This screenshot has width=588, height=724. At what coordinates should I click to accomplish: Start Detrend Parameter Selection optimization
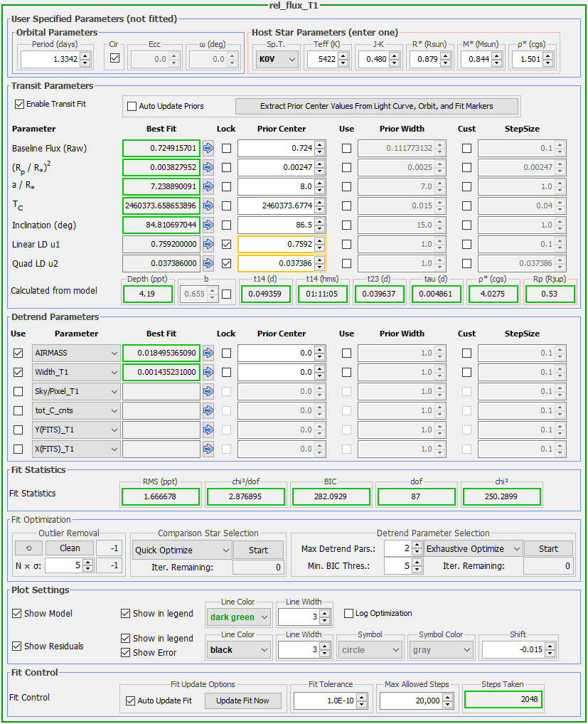548,548
